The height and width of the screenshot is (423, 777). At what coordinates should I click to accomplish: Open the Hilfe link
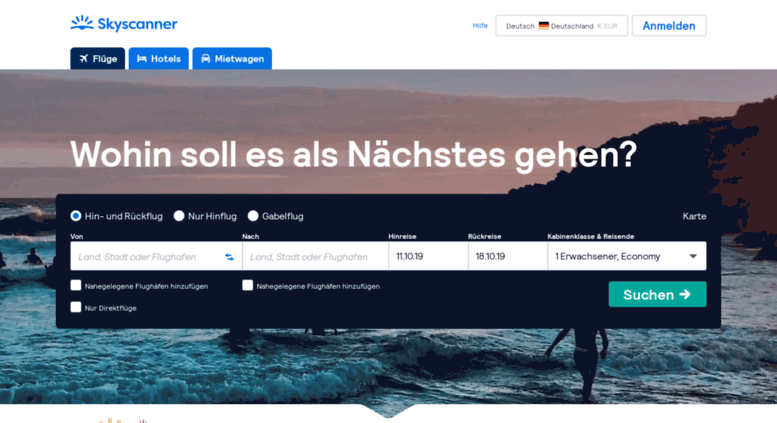click(480, 26)
